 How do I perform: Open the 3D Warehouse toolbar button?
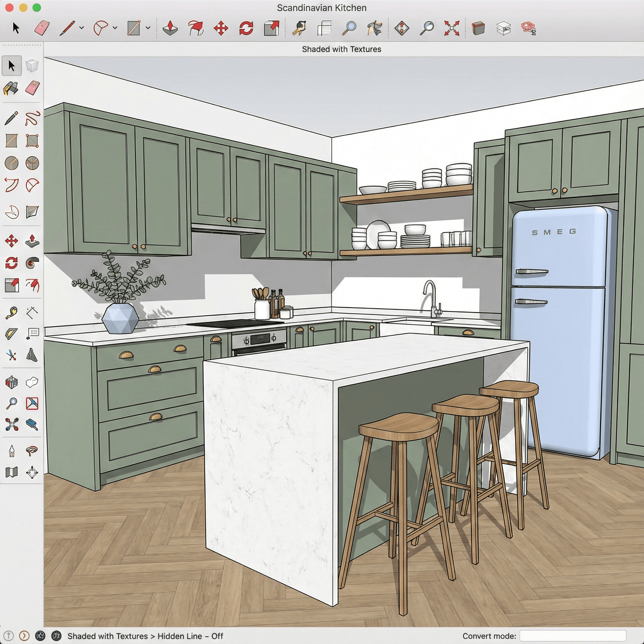coord(478,28)
